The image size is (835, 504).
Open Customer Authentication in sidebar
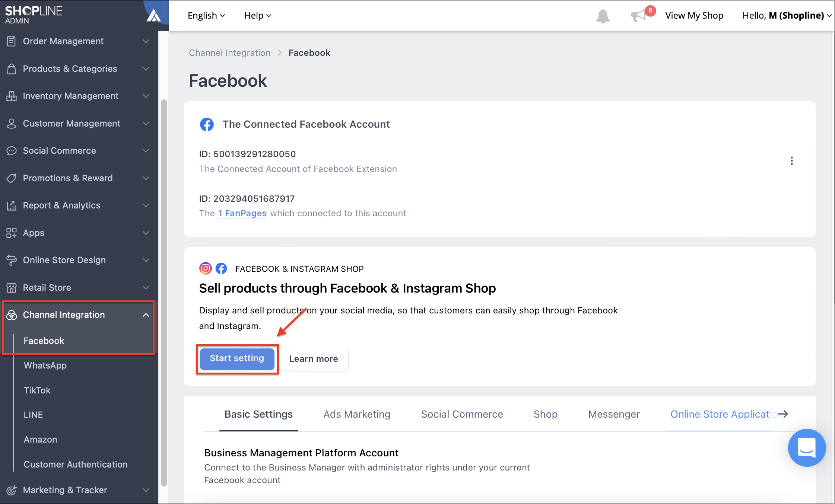tap(75, 465)
